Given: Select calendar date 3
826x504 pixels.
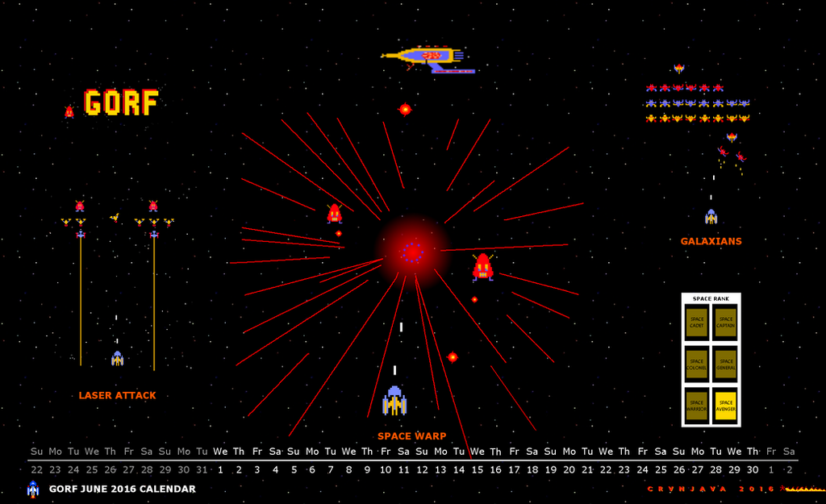Looking at the screenshot, I should click(257, 470).
